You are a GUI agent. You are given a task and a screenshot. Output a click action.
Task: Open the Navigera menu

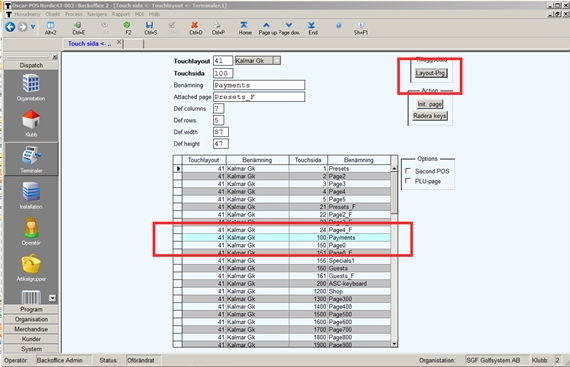(97, 14)
